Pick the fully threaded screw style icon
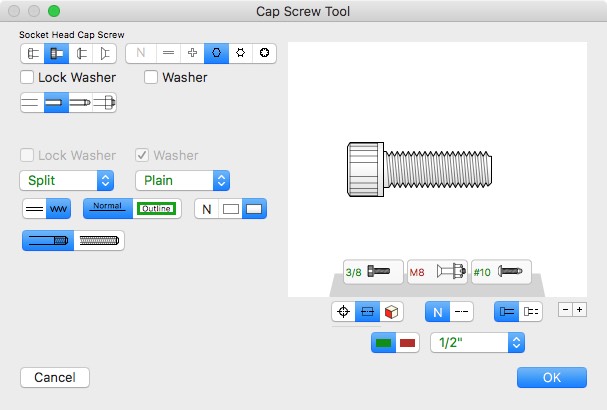The height and width of the screenshot is (410, 607). click(98, 241)
